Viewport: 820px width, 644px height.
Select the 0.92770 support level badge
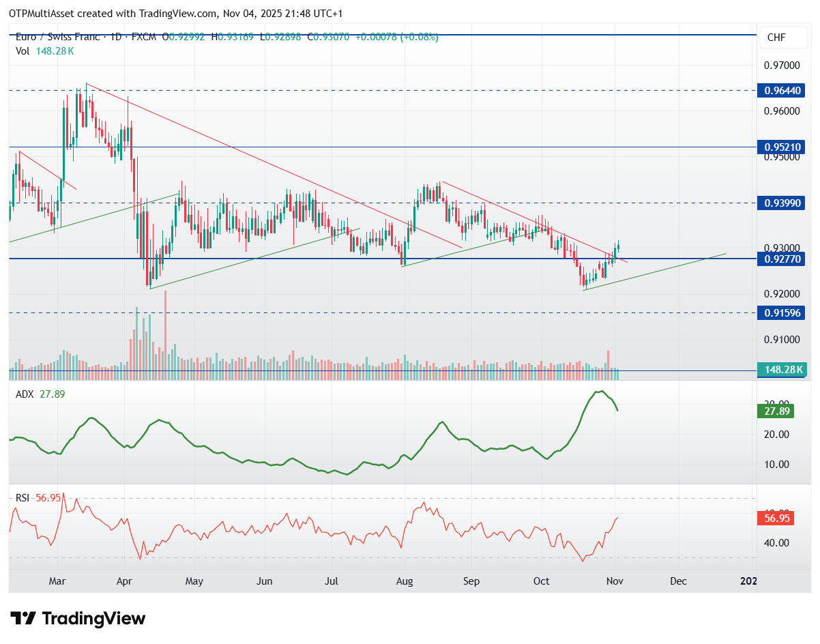pos(782,259)
